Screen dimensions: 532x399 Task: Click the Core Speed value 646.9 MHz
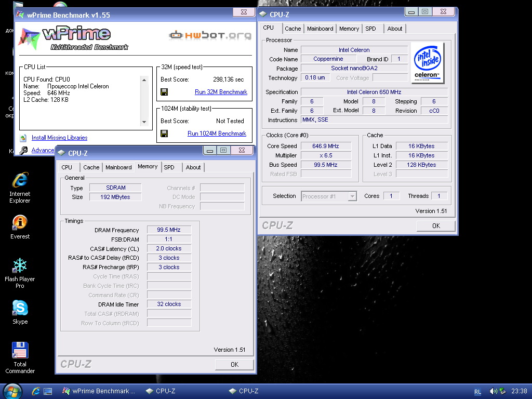(326, 146)
